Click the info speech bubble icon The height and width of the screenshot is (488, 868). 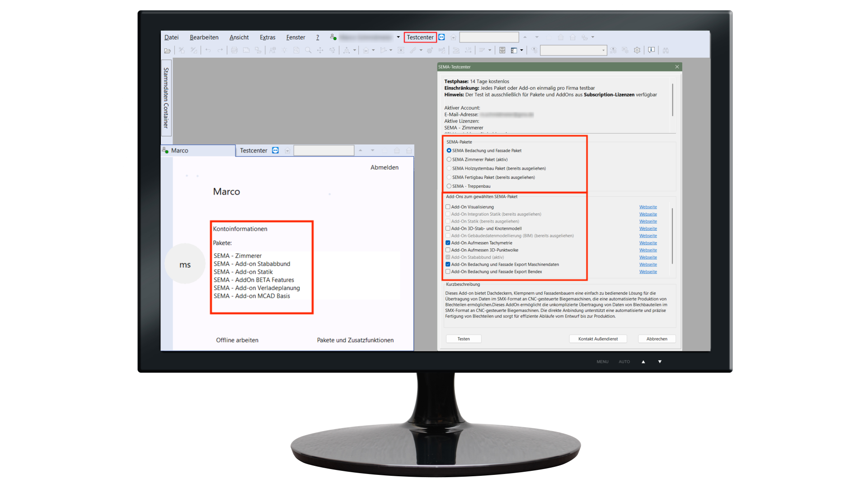coord(651,50)
